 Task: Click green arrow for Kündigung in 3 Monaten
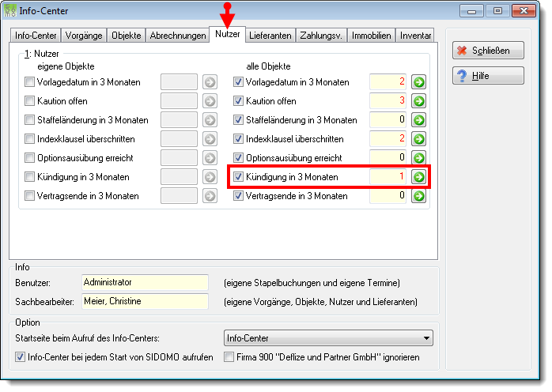point(418,177)
